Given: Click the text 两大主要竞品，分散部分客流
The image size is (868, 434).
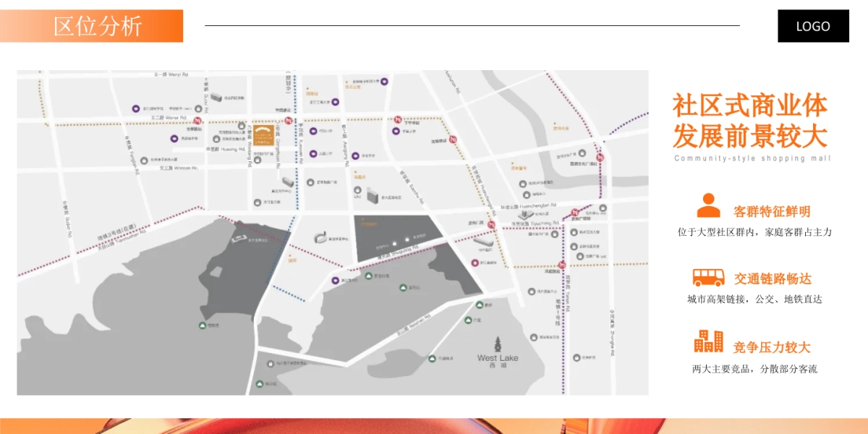Looking at the screenshot, I should tap(754, 369).
